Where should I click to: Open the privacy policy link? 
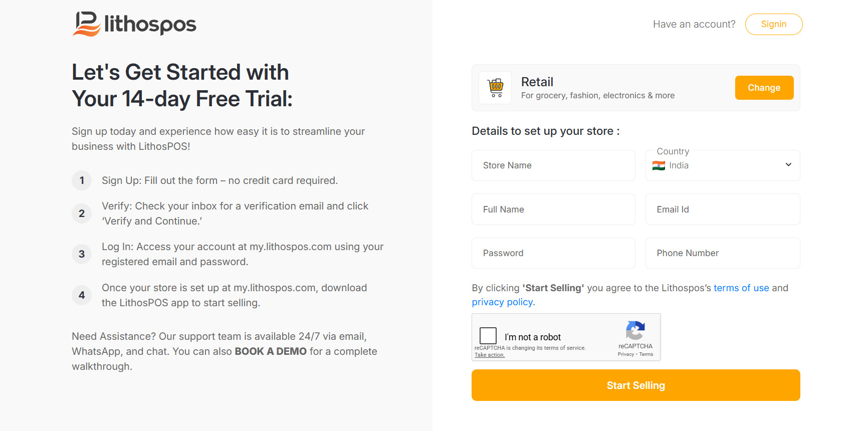502,302
